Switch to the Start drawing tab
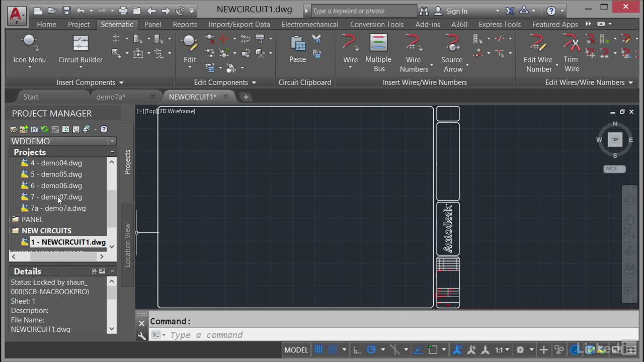This screenshot has height=362, width=644. click(31, 97)
